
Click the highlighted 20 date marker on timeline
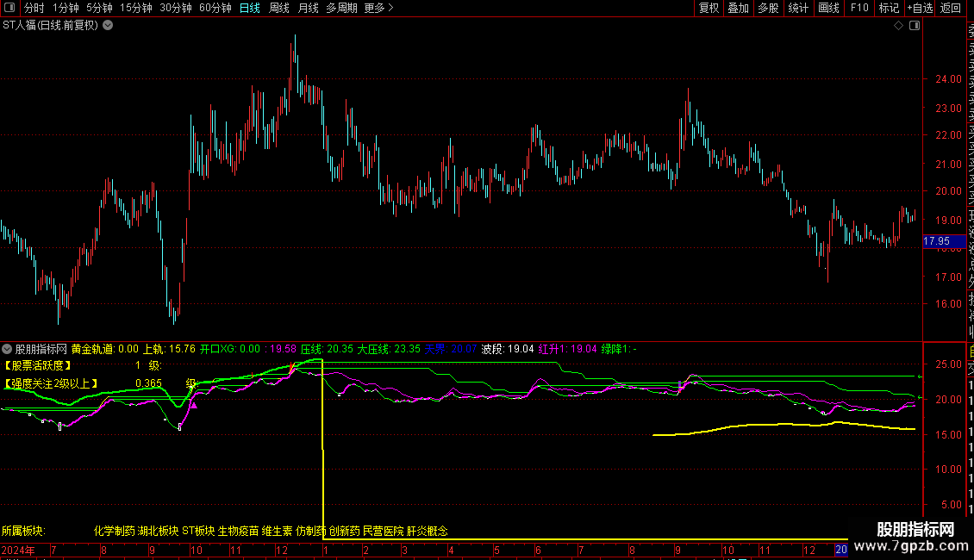pyautogui.click(x=841, y=550)
